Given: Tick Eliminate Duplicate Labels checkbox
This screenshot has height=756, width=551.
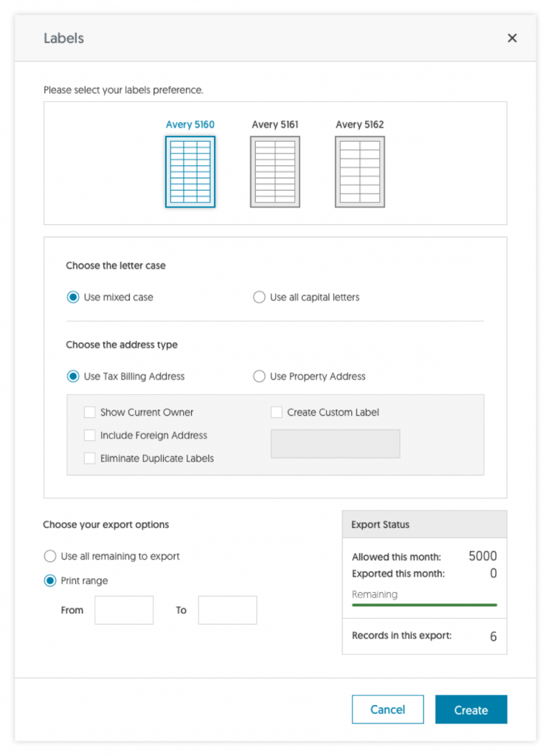Looking at the screenshot, I should 89,458.
